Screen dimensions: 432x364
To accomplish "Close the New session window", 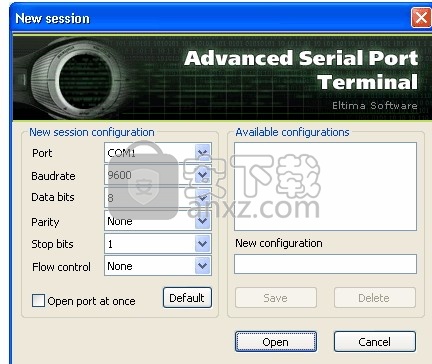I will [421, 17].
